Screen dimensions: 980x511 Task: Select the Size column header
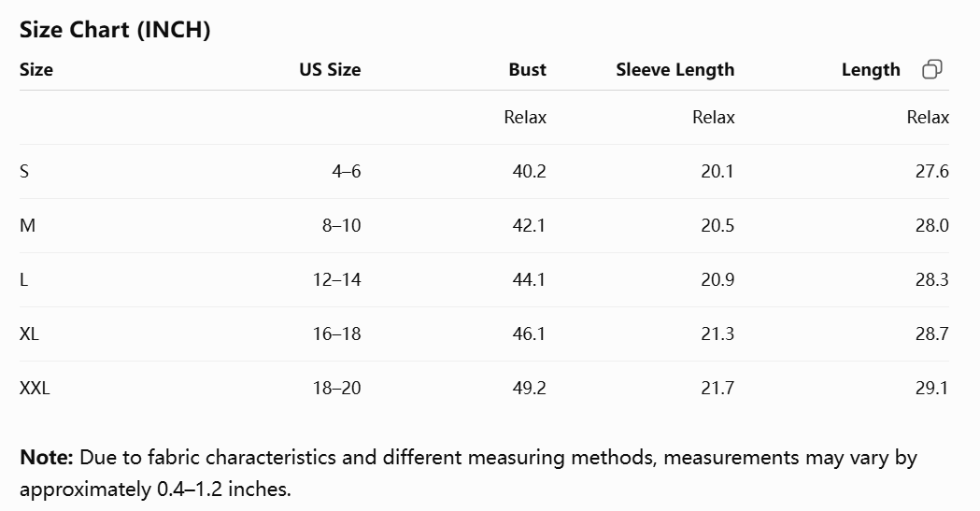(x=36, y=69)
